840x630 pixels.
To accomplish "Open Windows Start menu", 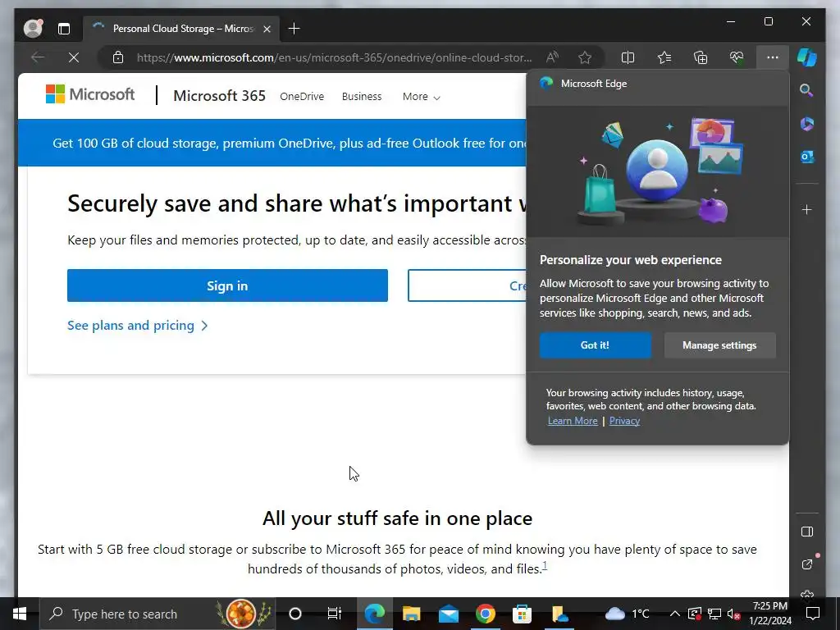I will [20, 614].
